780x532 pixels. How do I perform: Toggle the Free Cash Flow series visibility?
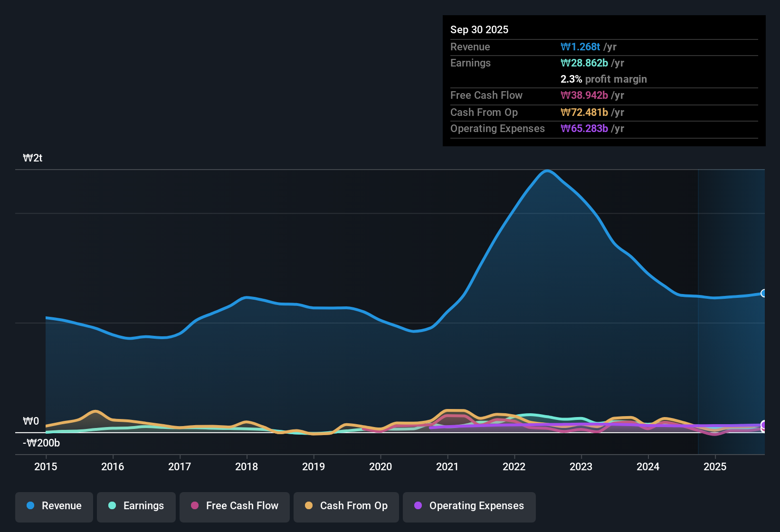point(234,506)
